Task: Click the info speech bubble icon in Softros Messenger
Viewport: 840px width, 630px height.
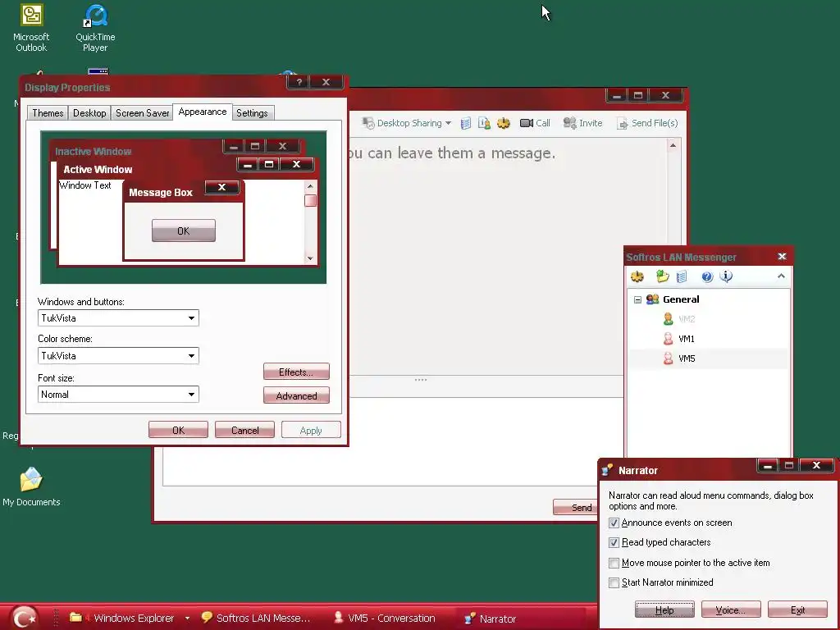Action: [x=726, y=276]
